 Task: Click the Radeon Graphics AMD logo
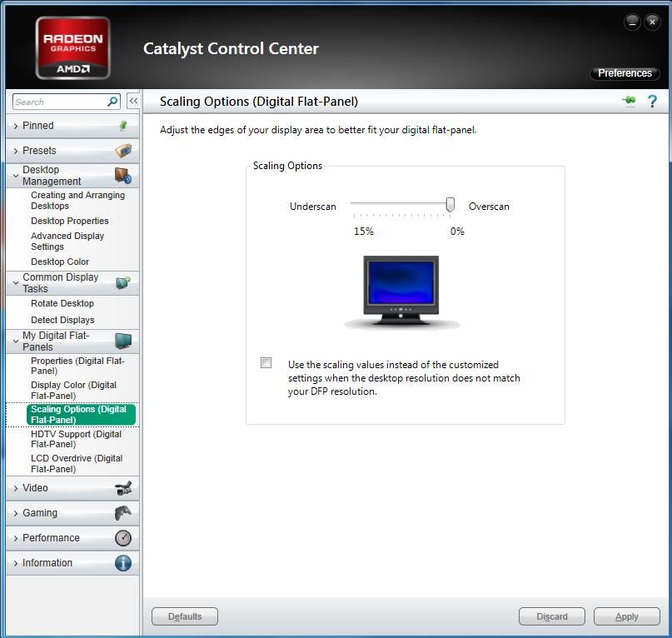[72, 48]
